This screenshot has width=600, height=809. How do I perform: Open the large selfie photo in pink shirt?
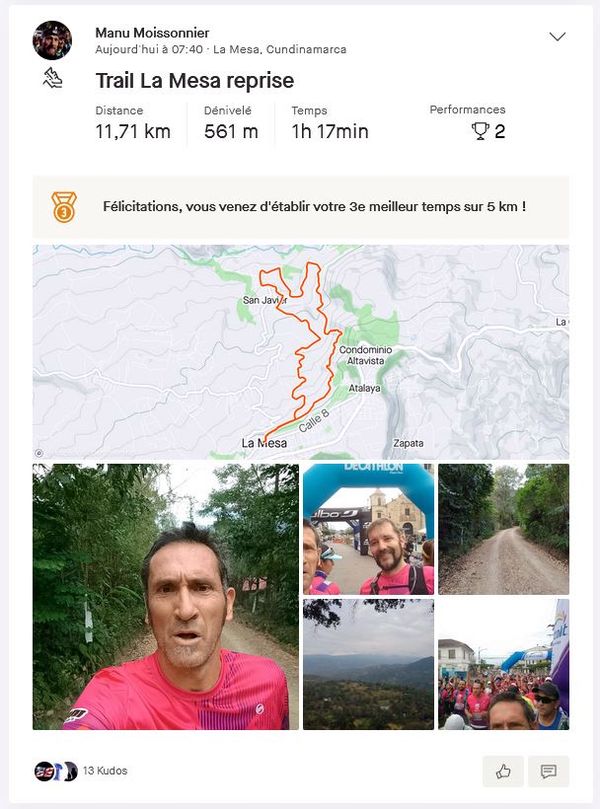tap(166, 596)
